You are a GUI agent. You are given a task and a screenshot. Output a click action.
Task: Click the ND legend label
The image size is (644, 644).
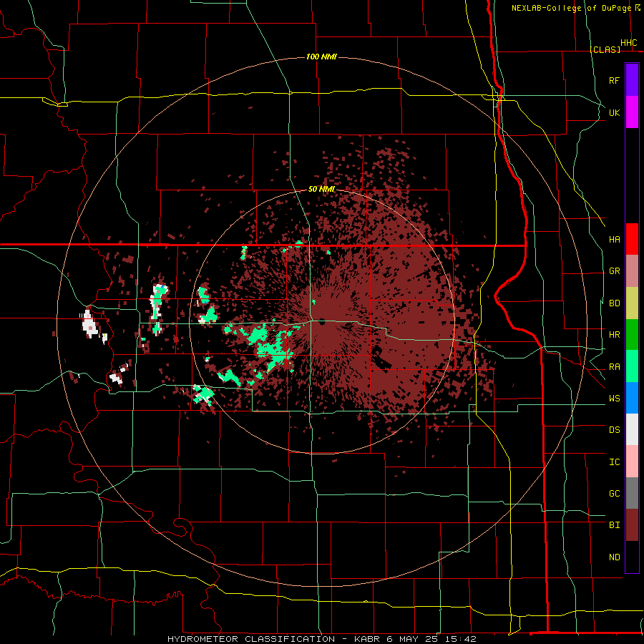point(615,557)
